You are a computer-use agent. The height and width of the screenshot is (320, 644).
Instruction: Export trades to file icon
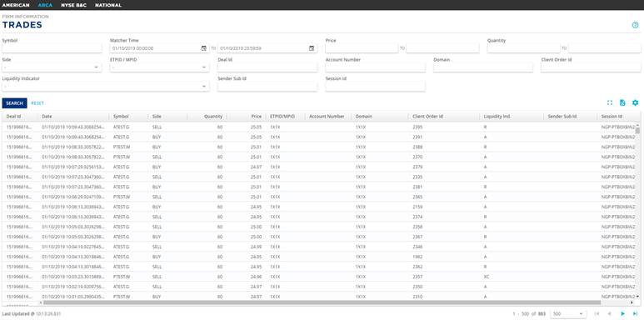click(622, 102)
